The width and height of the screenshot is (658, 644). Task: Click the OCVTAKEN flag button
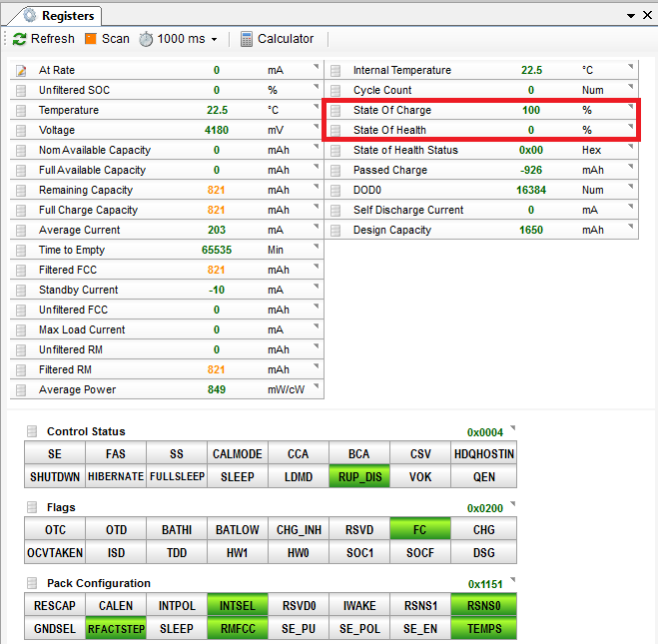click(55, 552)
